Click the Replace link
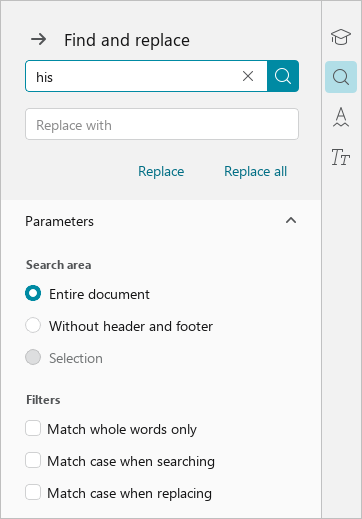 [161, 171]
